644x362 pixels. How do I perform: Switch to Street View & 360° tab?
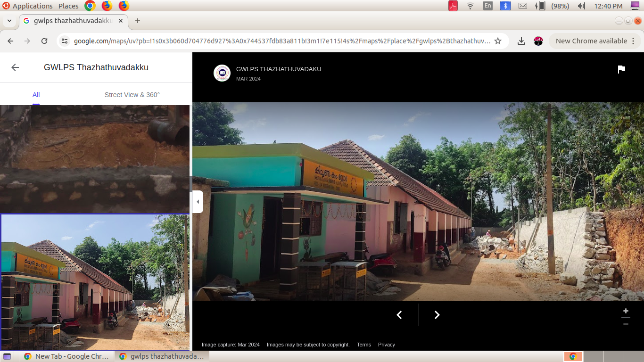[132, 95]
